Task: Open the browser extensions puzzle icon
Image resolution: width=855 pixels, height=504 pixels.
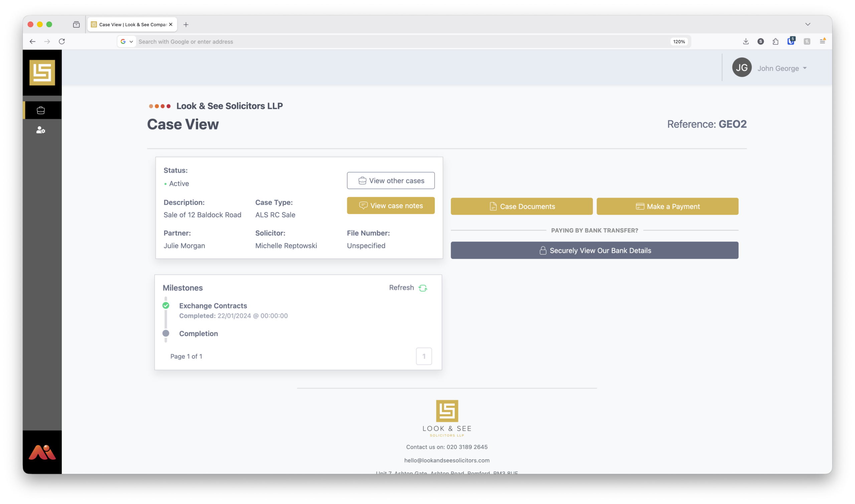Action: tap(776, 41)
